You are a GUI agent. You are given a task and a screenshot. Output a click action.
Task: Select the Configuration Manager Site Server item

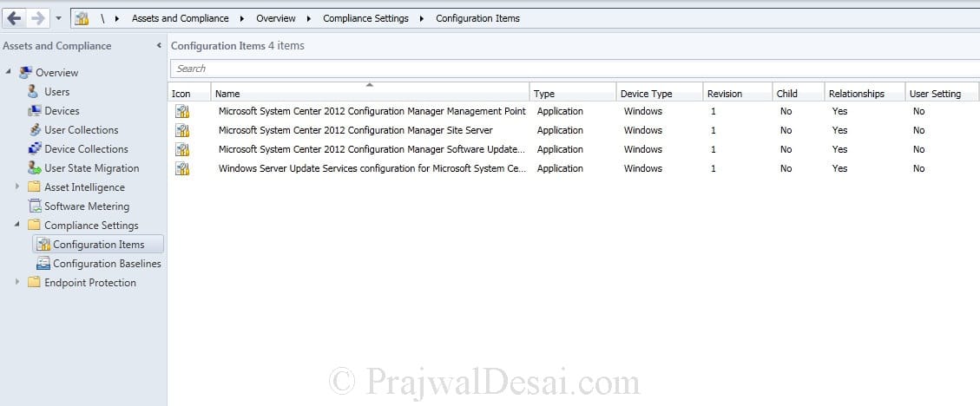(x=356, y=130)
